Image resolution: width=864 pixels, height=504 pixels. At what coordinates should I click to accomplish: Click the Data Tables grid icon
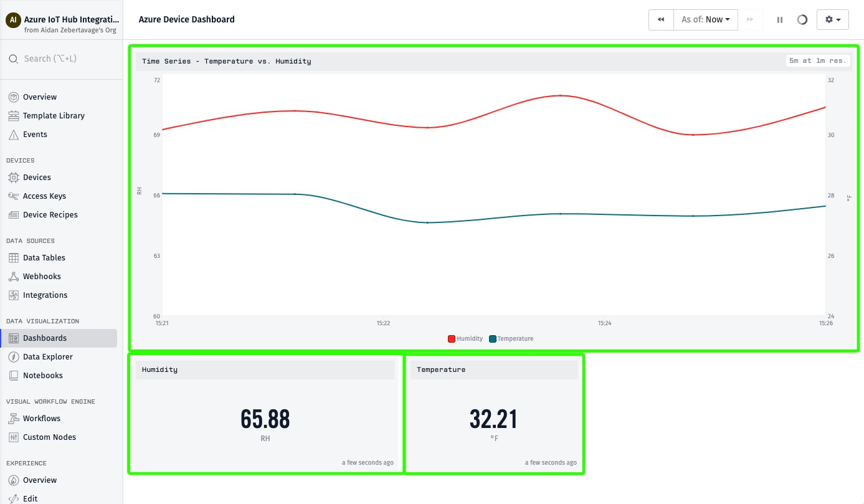coord(14,258)
